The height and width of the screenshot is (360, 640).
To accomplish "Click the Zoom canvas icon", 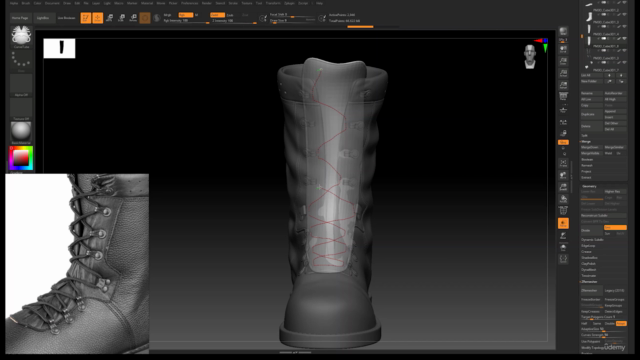I will pyautogui.click(x=563, y=61).
